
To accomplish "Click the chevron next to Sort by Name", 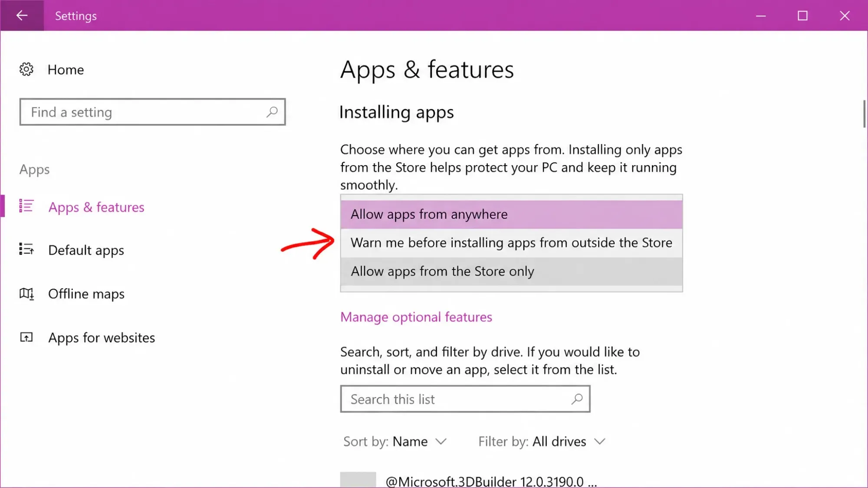I will [441, 442].
